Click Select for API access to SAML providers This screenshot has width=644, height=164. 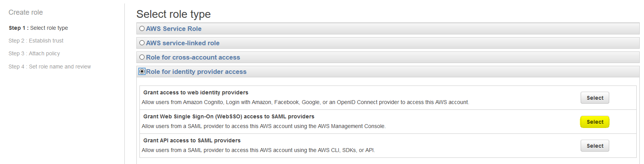pos(595,146)
